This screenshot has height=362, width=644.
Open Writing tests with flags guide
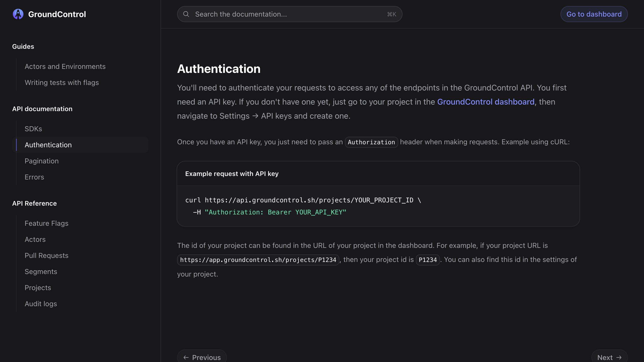pos(62,82)
